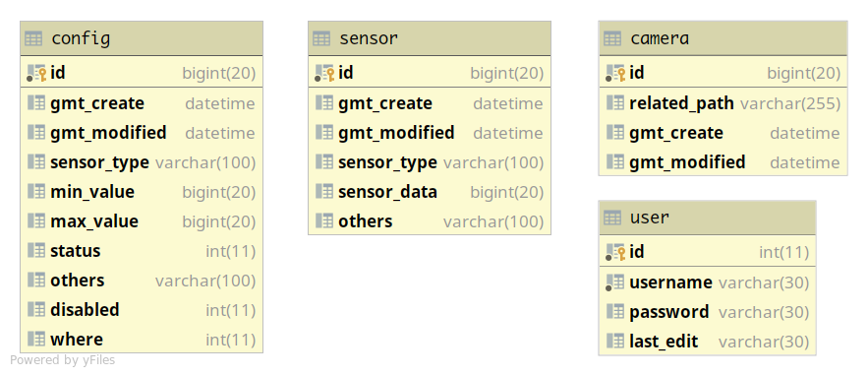Click the primary key icon of config id
868x376 pixels.
pyautogui.click(x=36, y=73)
